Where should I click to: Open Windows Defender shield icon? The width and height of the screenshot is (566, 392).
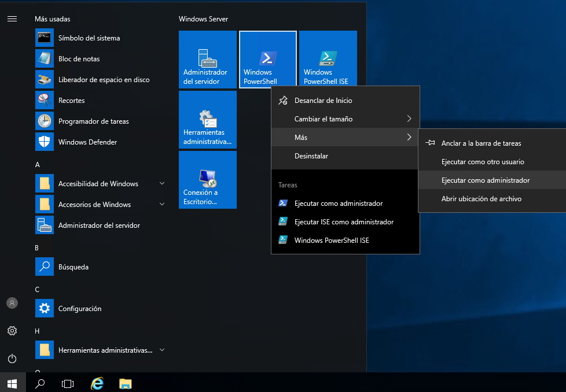click(x=45, y=142)
